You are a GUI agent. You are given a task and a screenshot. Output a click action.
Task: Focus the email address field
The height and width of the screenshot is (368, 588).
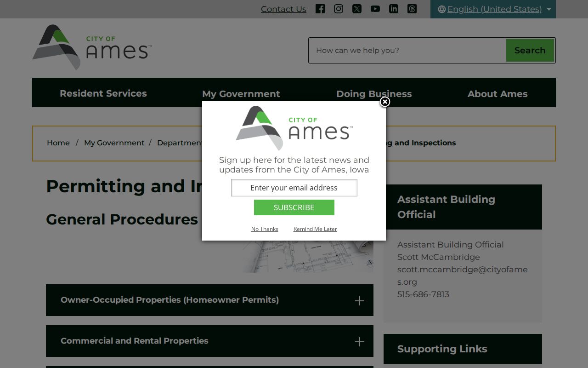click(x=294, y=188)
